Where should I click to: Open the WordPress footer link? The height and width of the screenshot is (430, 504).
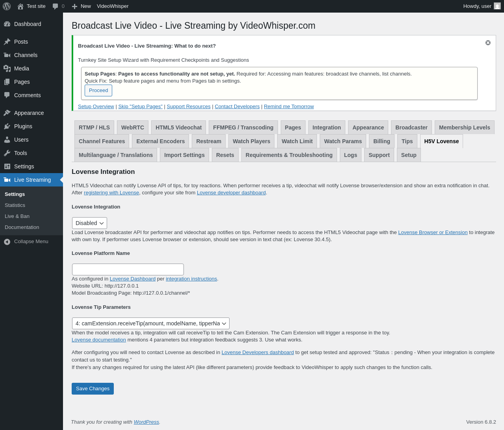click(x=146, y=422)
